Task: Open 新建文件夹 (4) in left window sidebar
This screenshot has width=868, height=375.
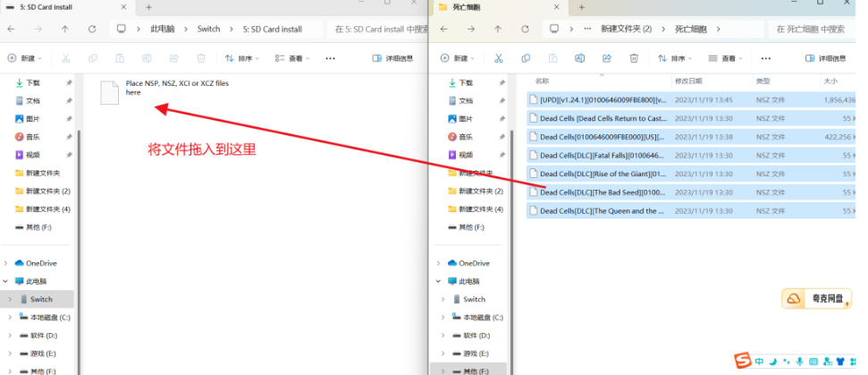Action: [x=43, y=209]
